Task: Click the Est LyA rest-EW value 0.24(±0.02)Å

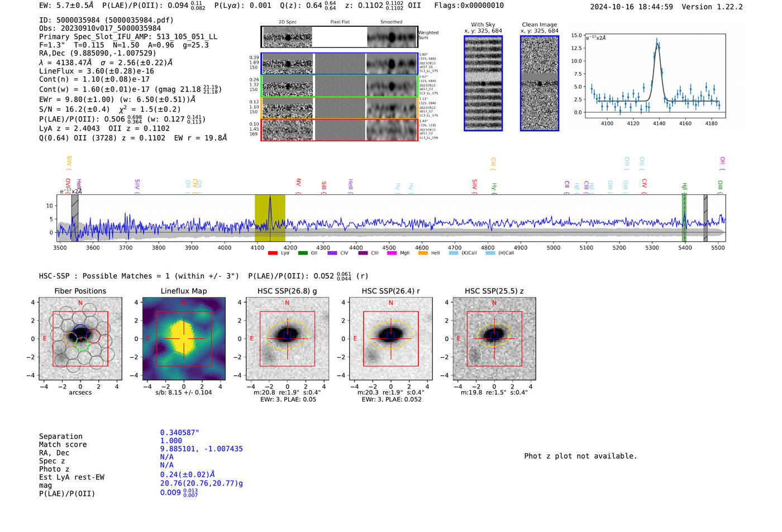Action: (x=188, y=475)
